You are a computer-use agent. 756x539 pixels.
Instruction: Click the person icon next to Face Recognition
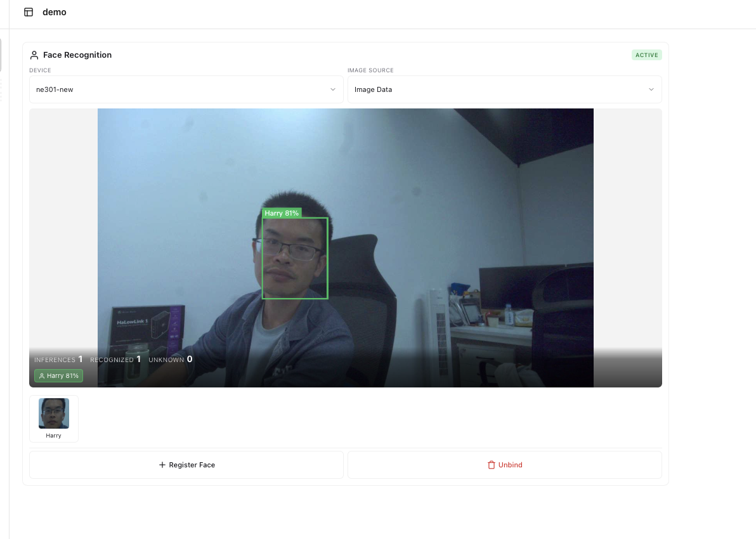click(x=34, y=55)
